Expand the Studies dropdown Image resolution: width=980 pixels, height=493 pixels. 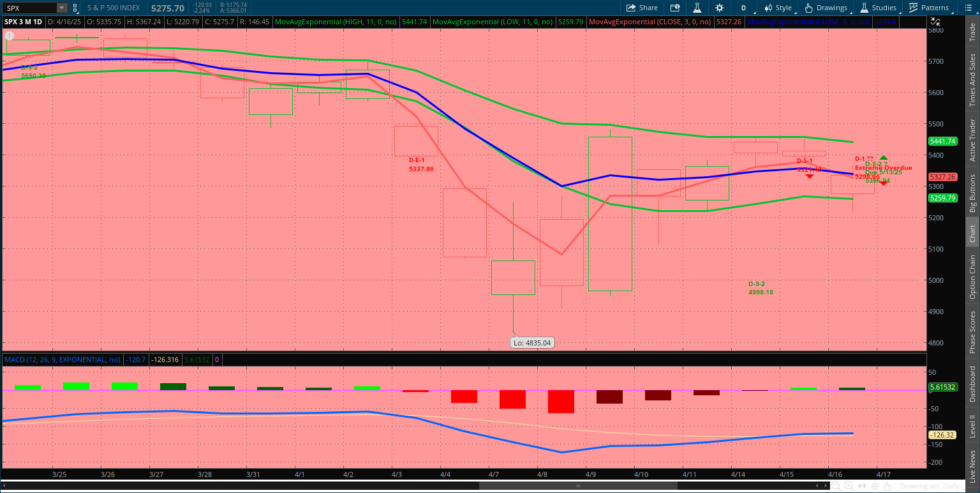pos(880,8)
